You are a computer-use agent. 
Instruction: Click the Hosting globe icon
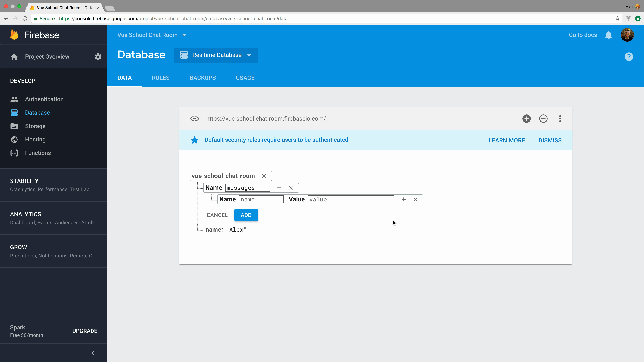coord(14,139)
